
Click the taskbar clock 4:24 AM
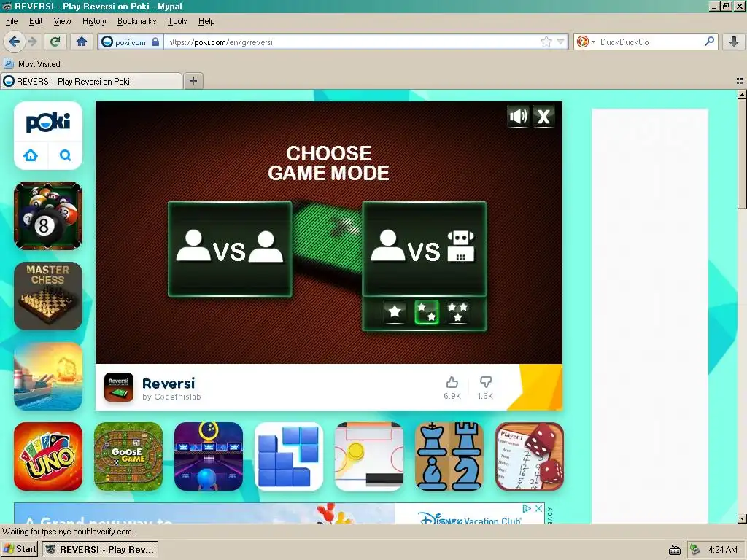tap(723, 550)
